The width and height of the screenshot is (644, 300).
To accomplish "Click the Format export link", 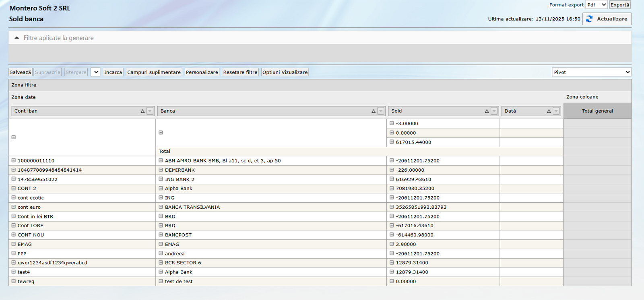I will tap(566, 5).
